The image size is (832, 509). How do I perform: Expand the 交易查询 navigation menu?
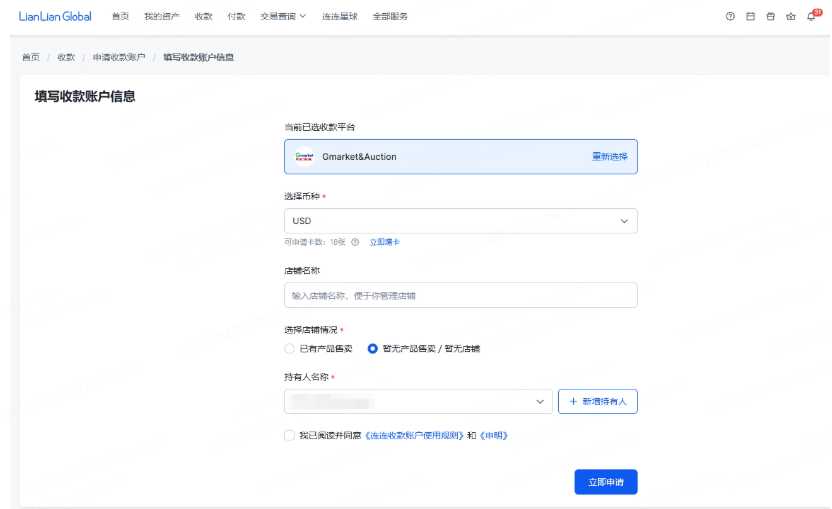tap(282, 17)
